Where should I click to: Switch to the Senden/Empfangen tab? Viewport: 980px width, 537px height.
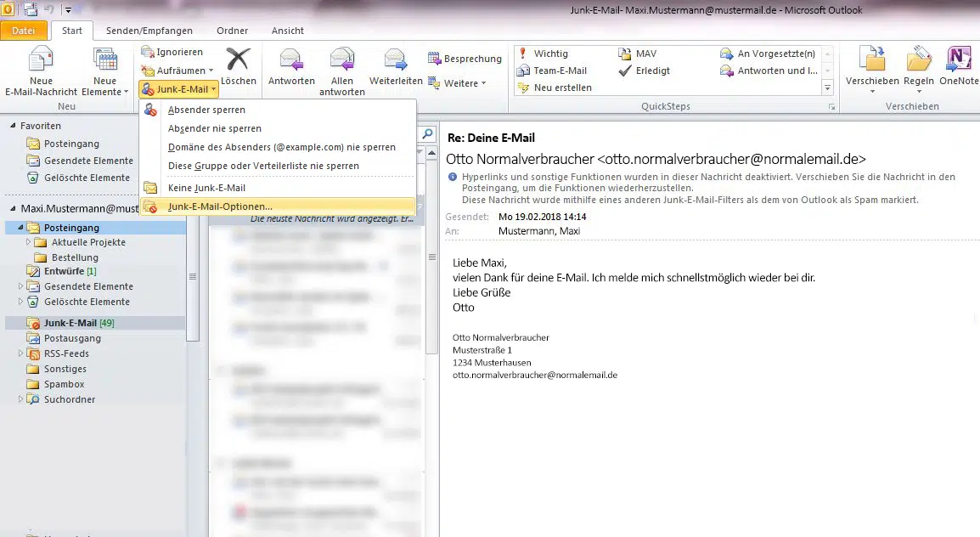click(149, 31)
